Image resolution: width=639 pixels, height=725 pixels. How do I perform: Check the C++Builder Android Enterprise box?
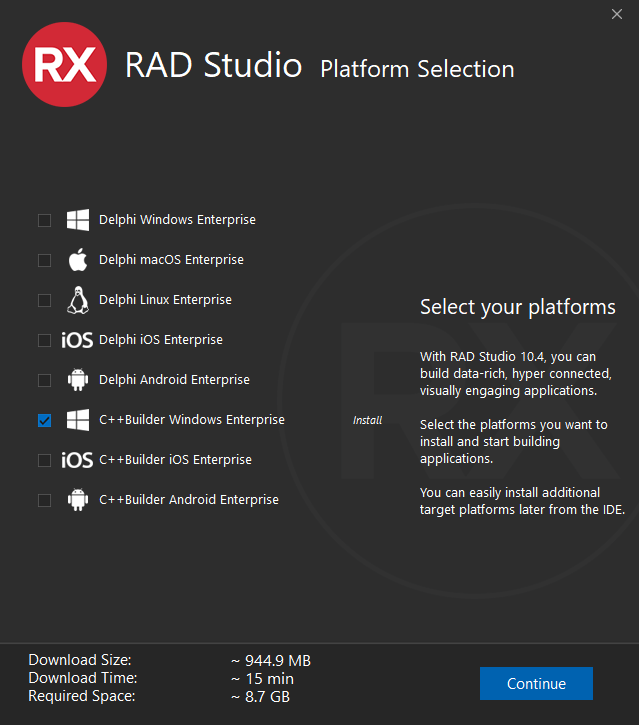44,500
